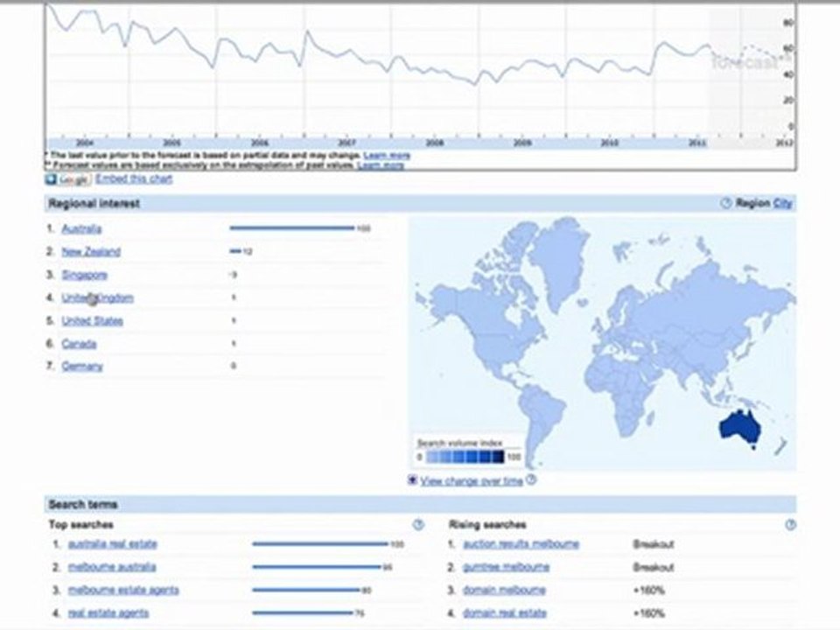Click the Rising searches heading
840x630 pixels.
click(487, 525)
